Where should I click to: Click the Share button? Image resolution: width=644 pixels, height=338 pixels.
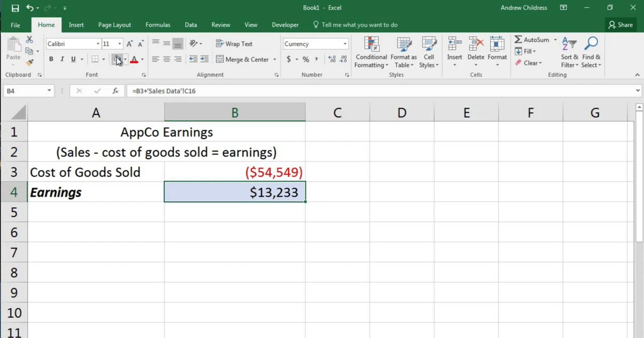click(x=621, y=25)
